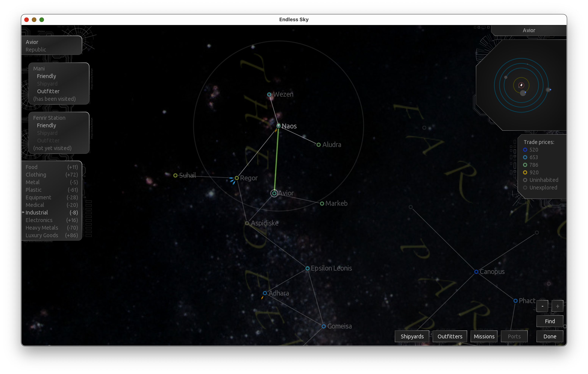Zoom out with the minus button
The width and height of the screenshot is (588, 374).
(542, 306)
